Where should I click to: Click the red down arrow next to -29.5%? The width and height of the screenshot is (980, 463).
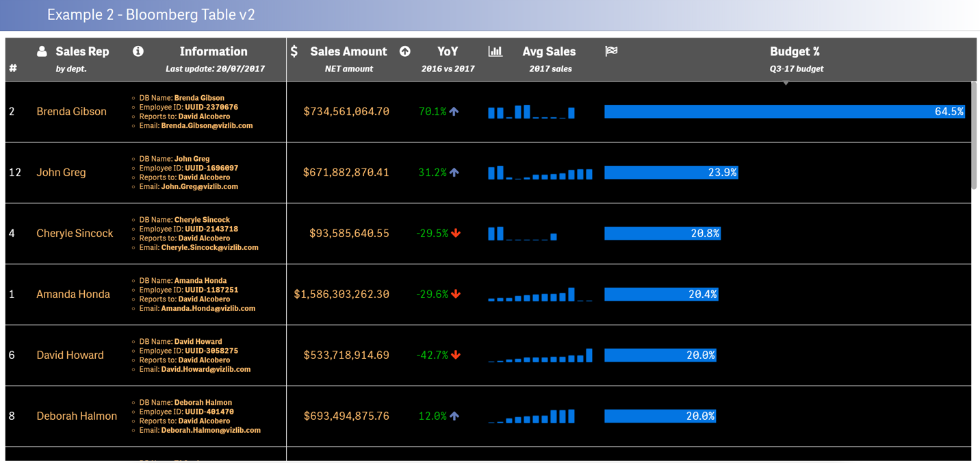(456, 234)
